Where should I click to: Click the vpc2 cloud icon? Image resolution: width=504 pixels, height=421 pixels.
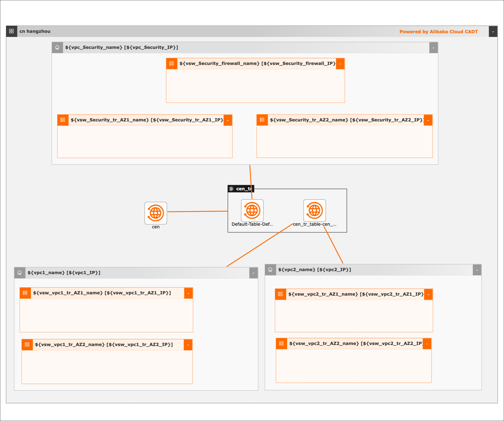point(270,269)
